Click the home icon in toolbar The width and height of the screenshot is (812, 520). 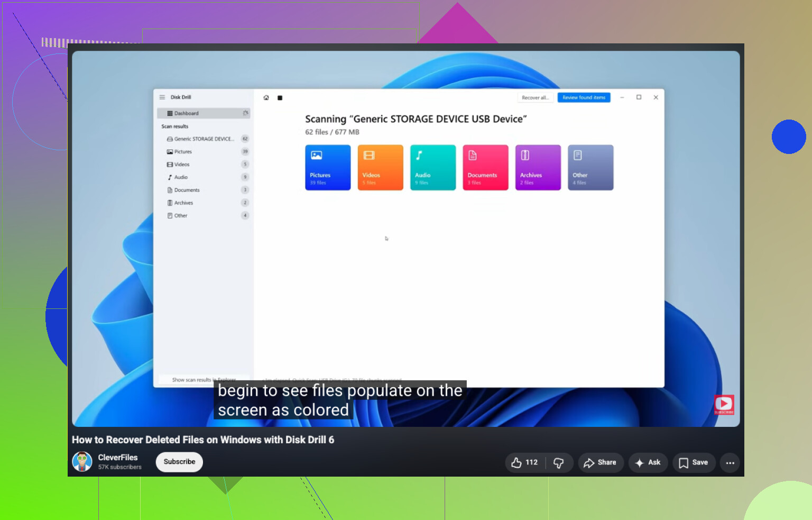266,98
